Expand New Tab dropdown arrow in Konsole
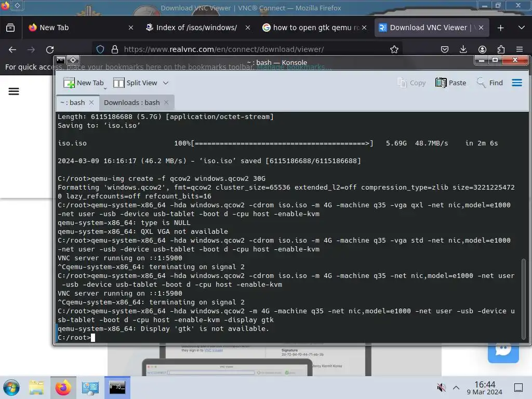532x399 pixels. [105, 88]
